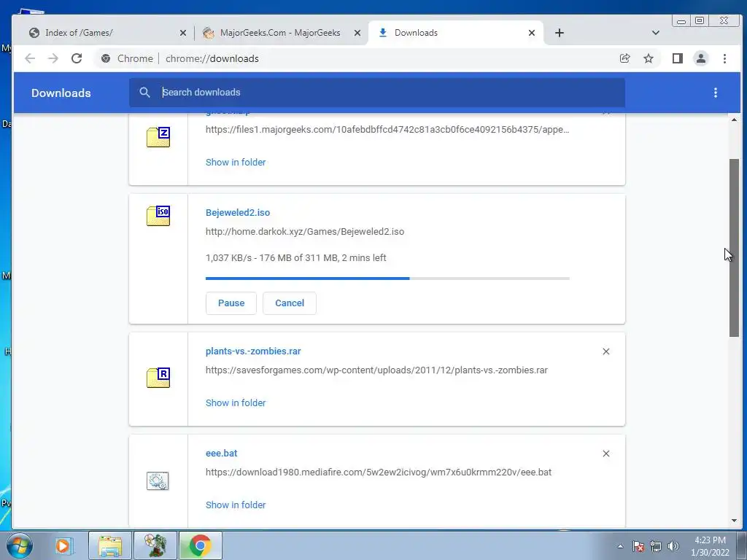Close the MajorGeeks.Com tab
The height and width of the screenshot is (560, 747).
[357, 33]
